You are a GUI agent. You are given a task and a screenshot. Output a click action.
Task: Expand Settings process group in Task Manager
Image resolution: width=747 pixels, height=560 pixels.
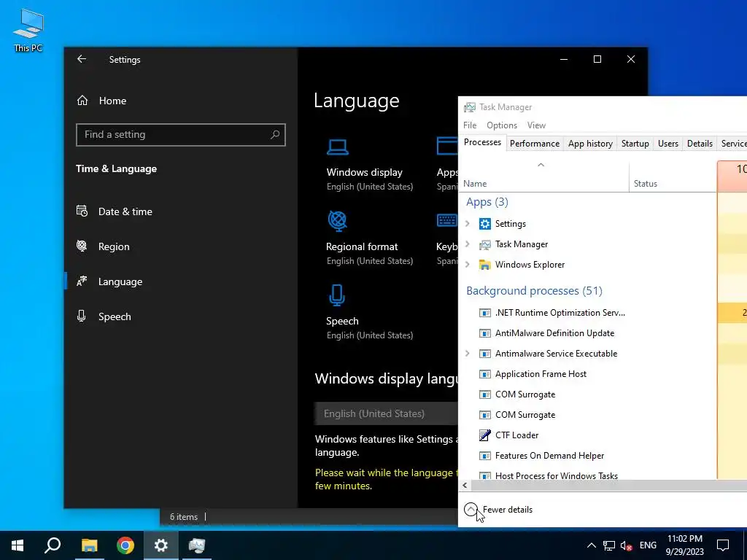[468, 224]
